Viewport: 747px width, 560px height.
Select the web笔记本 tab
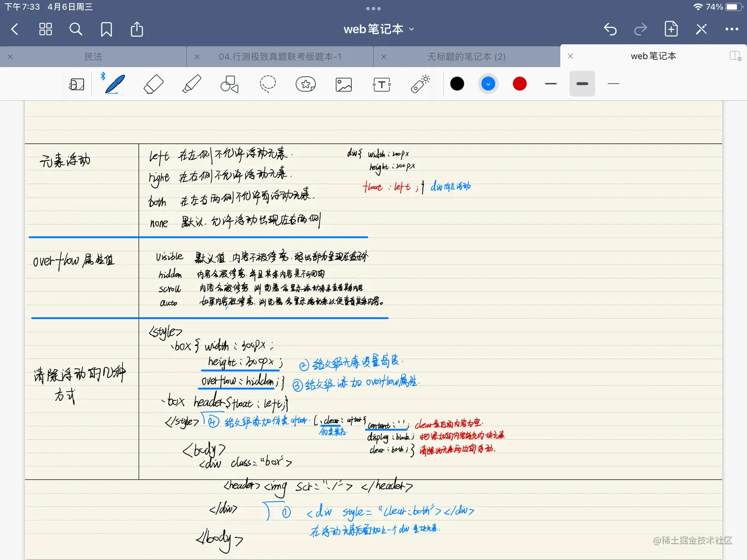pos(653,56)
